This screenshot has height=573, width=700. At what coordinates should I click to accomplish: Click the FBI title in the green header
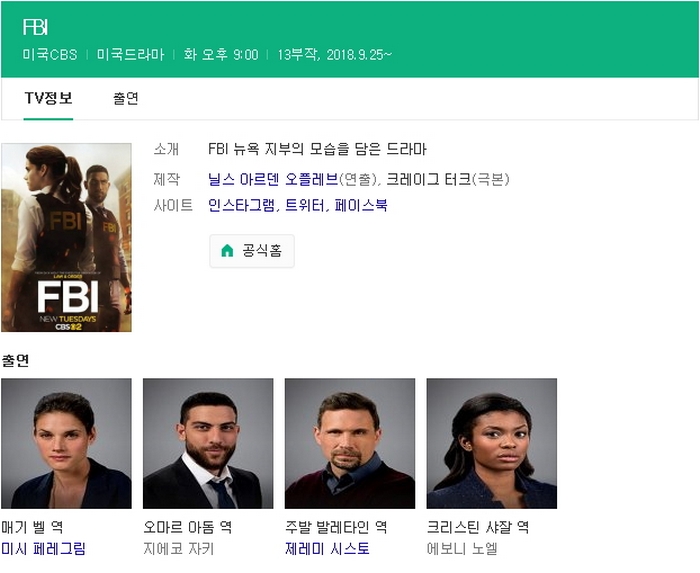35,27
